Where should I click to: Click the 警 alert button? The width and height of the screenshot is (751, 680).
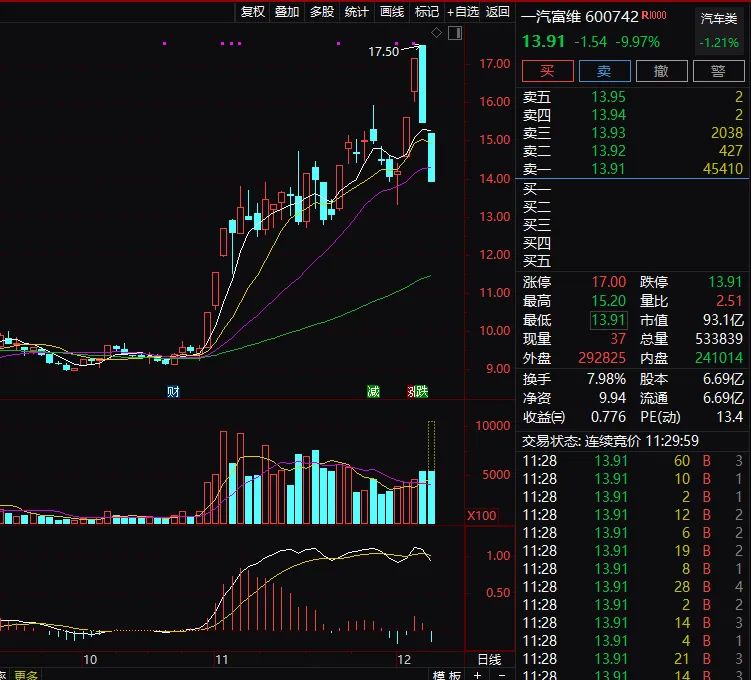click(718, 71)
